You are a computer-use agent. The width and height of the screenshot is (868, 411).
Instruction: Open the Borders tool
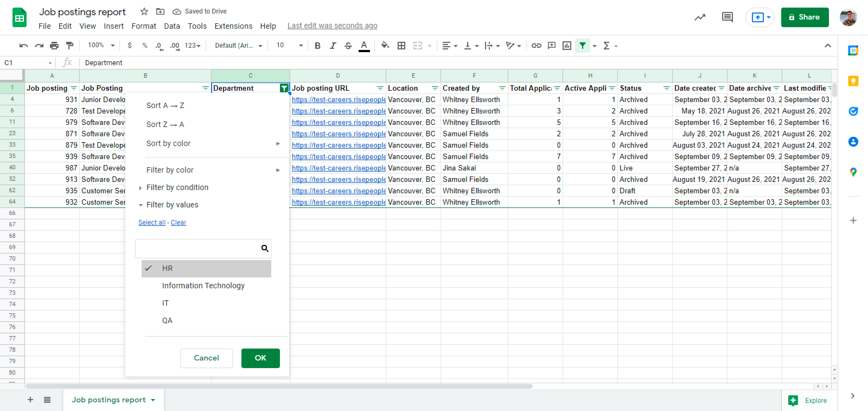[401, 46]
